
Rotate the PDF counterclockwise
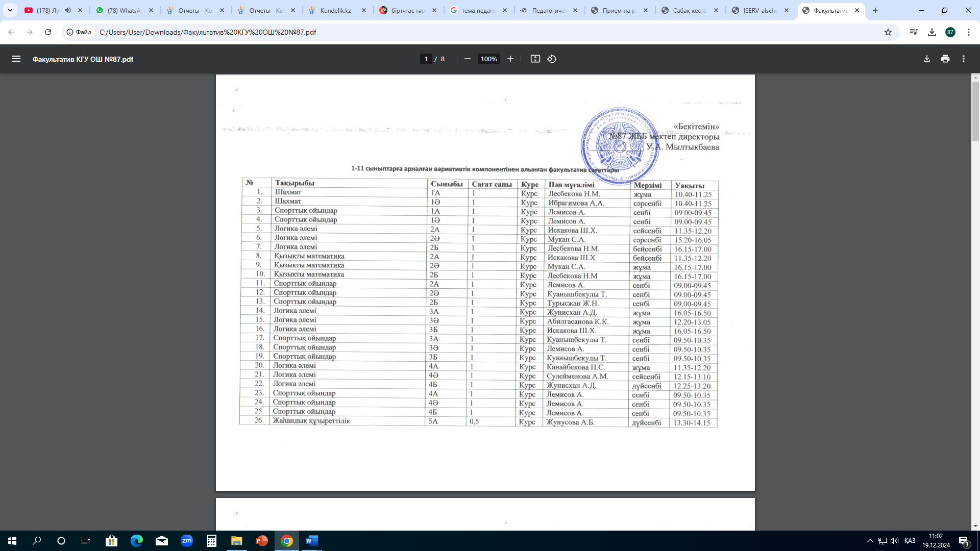[552, 59]
